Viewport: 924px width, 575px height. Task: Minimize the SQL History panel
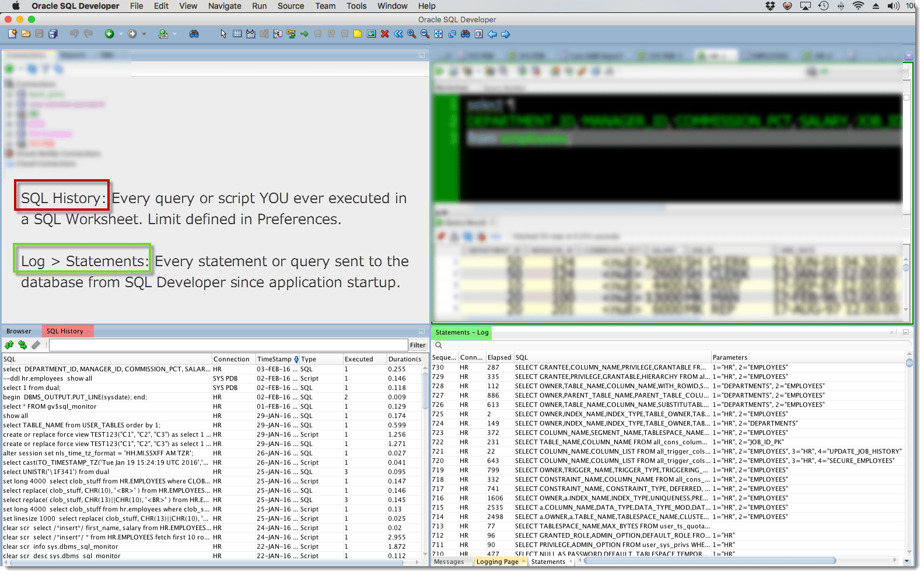tap(422, 331)
